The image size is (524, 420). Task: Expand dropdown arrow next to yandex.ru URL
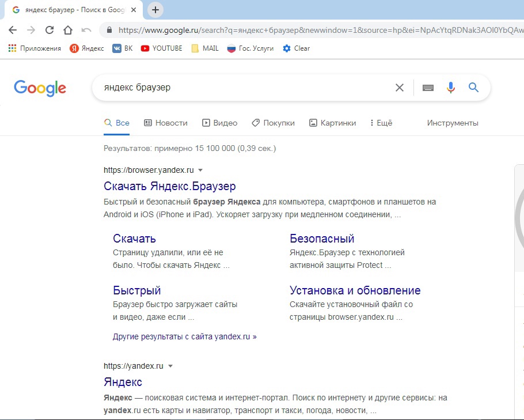click(170, 366)
